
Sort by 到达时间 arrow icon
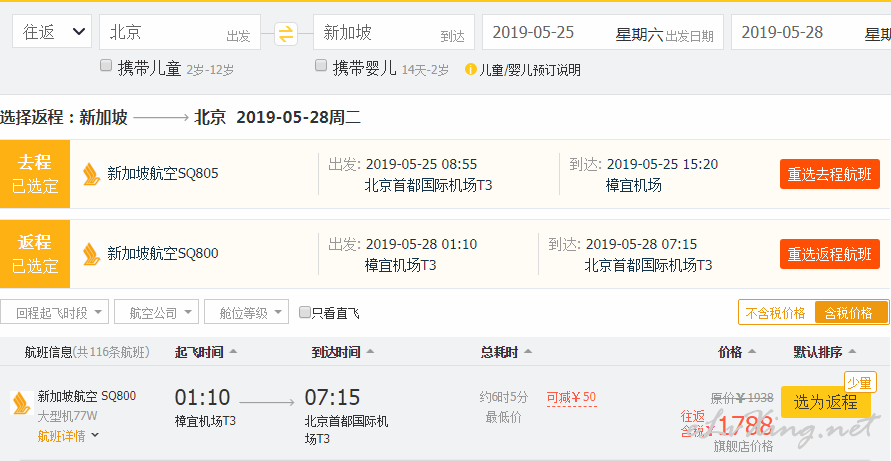[370, 352]
